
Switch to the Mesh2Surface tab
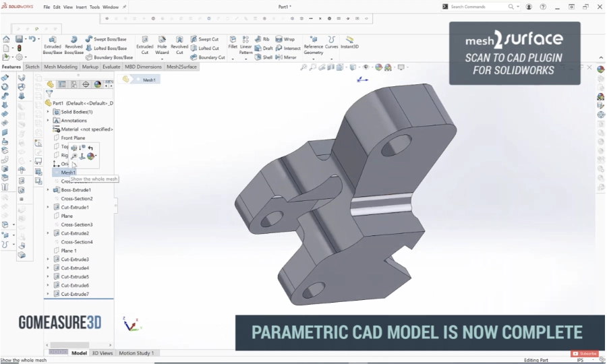[x=181, y=67]
